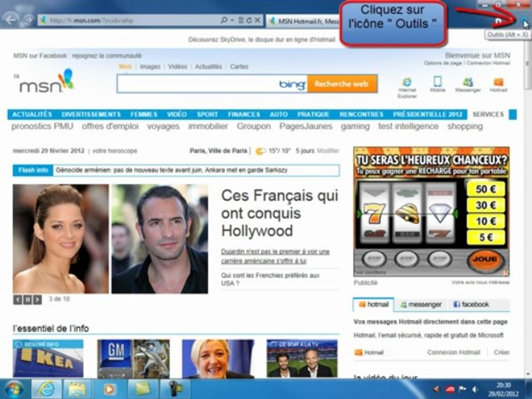Follow the PagesJaunes link
532x399 pixels.
coord(306,126)
